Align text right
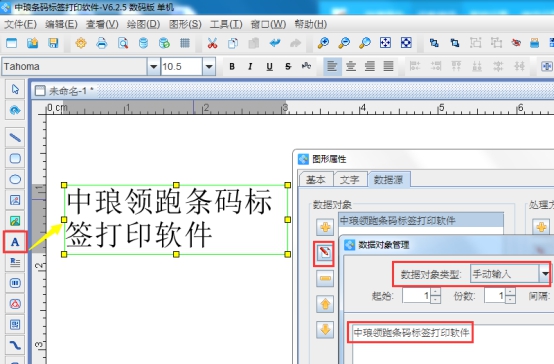The width and height of the screenshot is (554, 364). tap(370, 66)
